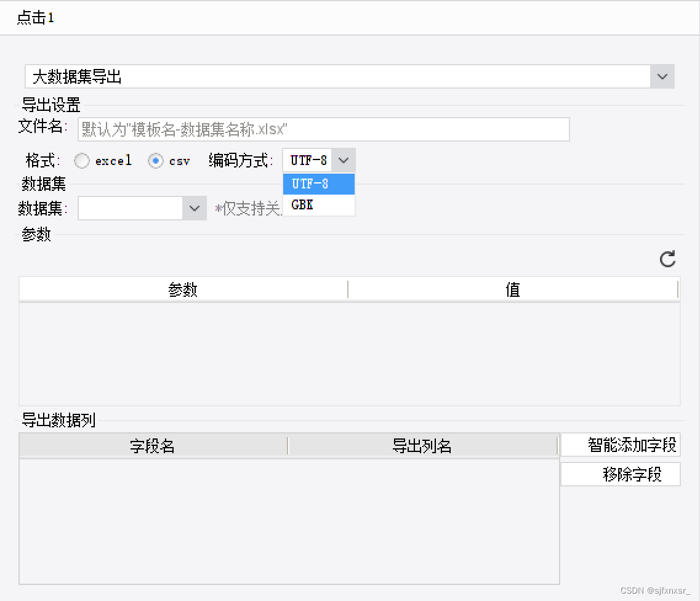The image size is (700, 601).
Task: Click the 点击1 title text
Action: tap(36, 17)
